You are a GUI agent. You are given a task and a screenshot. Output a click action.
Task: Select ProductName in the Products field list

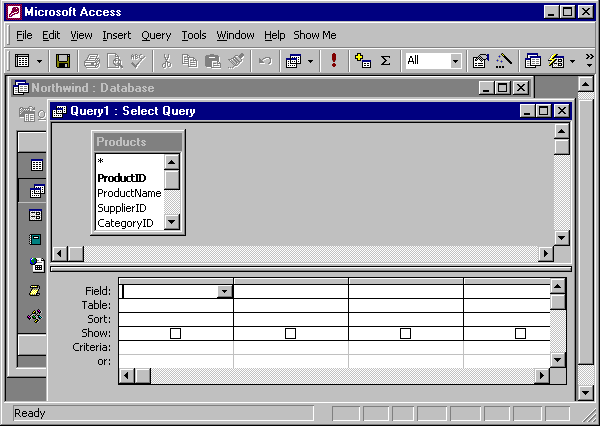click(x=129, y=193)
